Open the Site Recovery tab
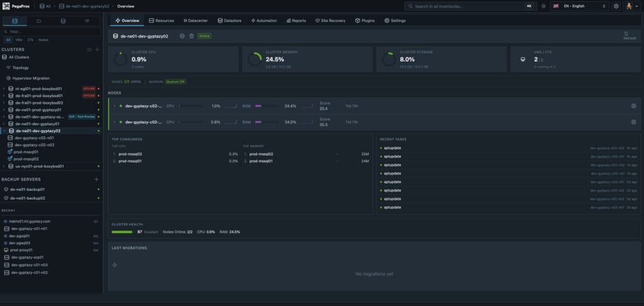This screenshot has width=644, height=306. 330,20
